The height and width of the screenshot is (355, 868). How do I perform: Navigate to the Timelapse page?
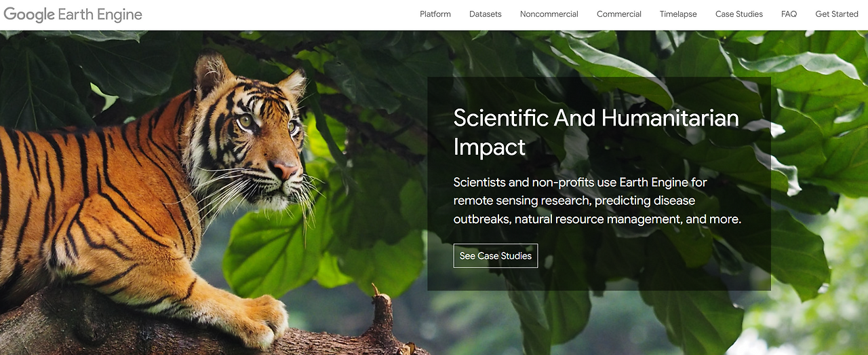point(678,14)
